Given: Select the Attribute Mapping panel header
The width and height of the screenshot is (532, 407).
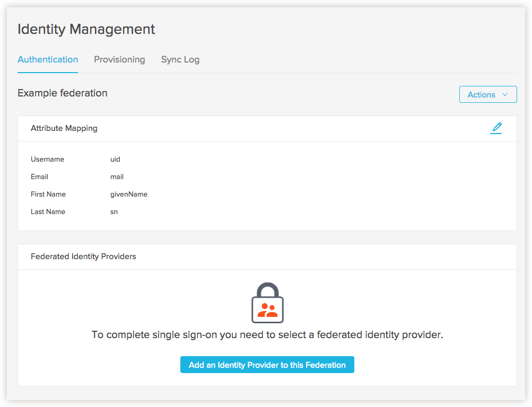Looking at the screenshot, I should [x=64, y=128].
